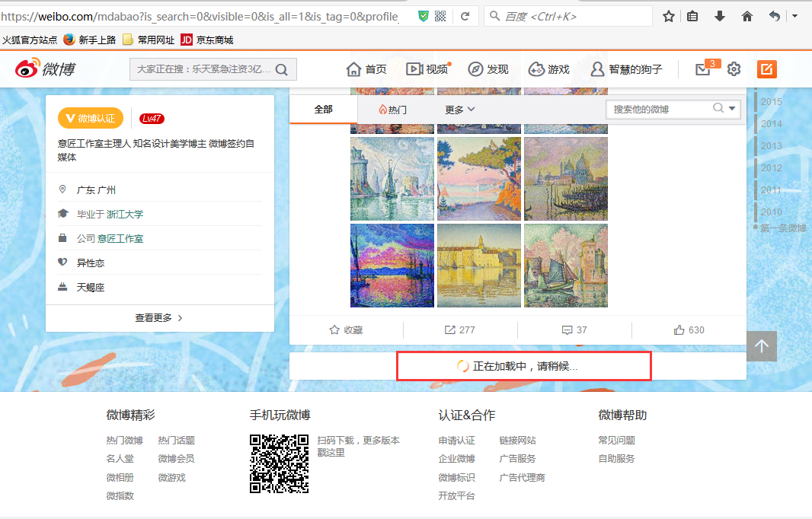Click the orange compose post button
Viewport: 812px width, 519px height.
(767, 68)
